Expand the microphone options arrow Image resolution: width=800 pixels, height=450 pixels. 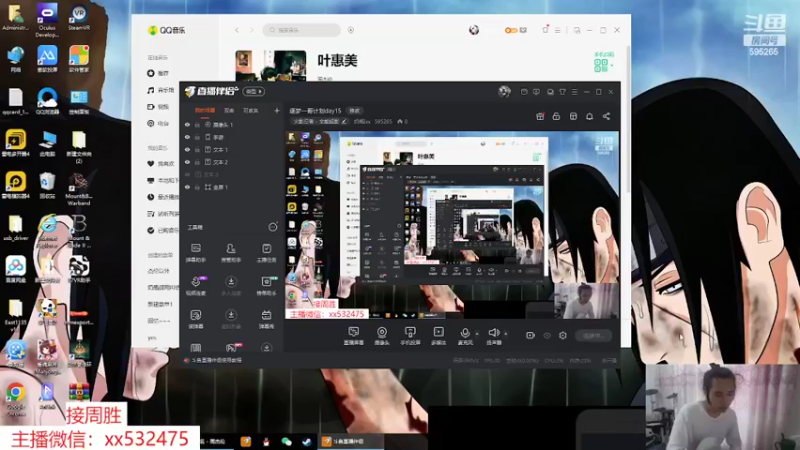477,334
